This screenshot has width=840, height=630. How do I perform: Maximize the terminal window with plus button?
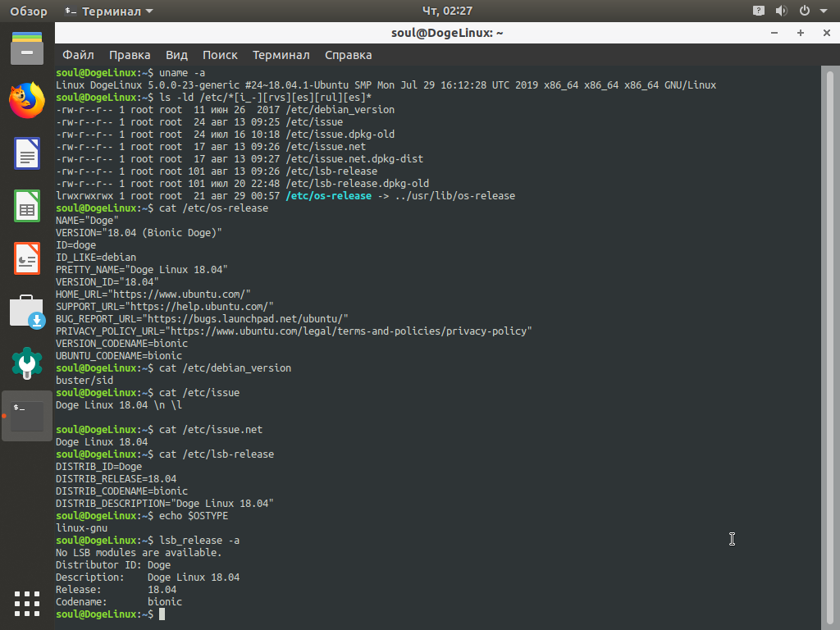point(801,33)
